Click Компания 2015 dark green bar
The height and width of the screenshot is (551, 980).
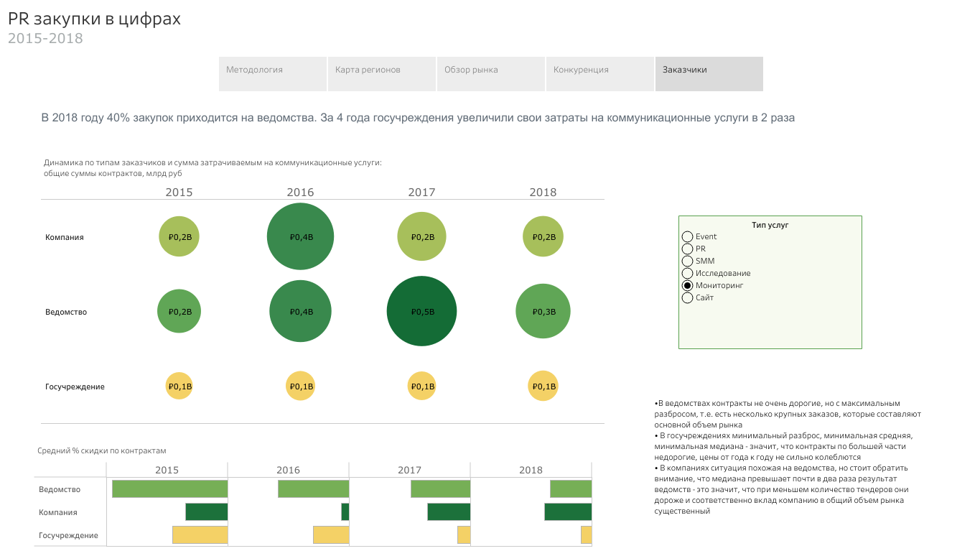[206, 511]
